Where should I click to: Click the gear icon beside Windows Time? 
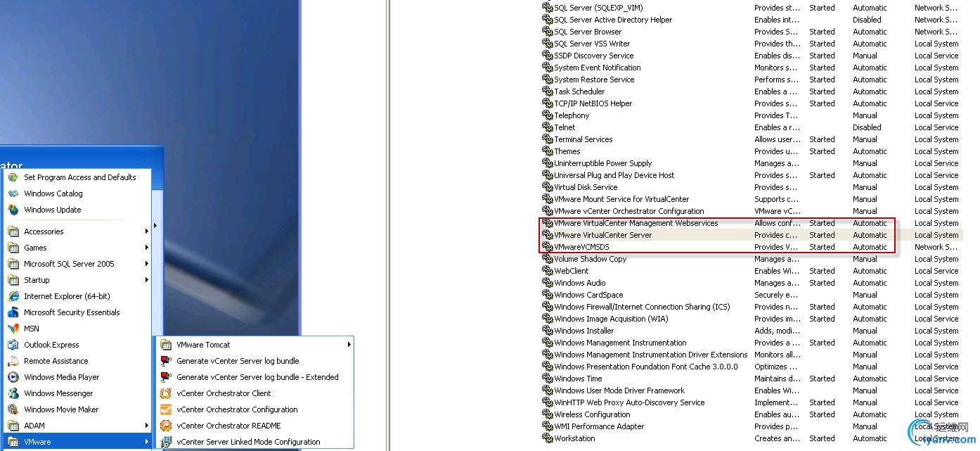coord(548,379)
